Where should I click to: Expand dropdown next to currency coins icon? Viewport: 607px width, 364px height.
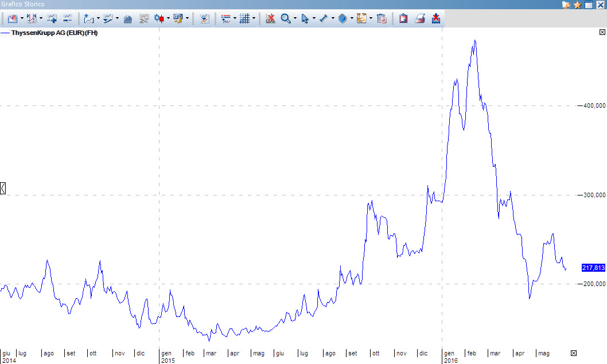187,18
